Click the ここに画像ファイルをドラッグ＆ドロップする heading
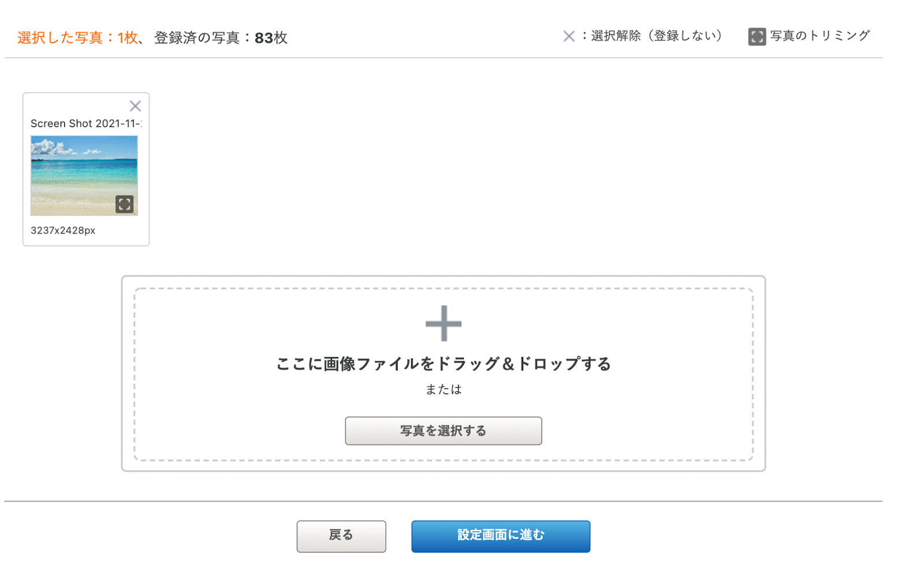The image size is (924, 584). 444,364
